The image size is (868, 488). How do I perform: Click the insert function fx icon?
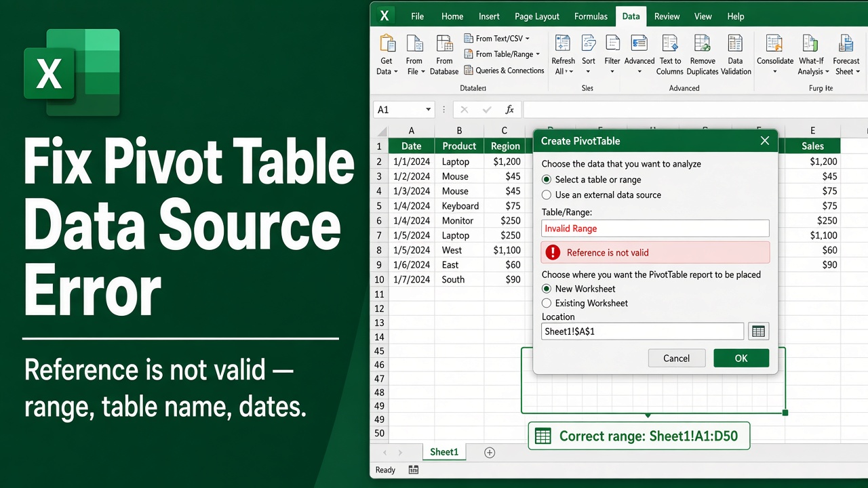click(509, 110)
